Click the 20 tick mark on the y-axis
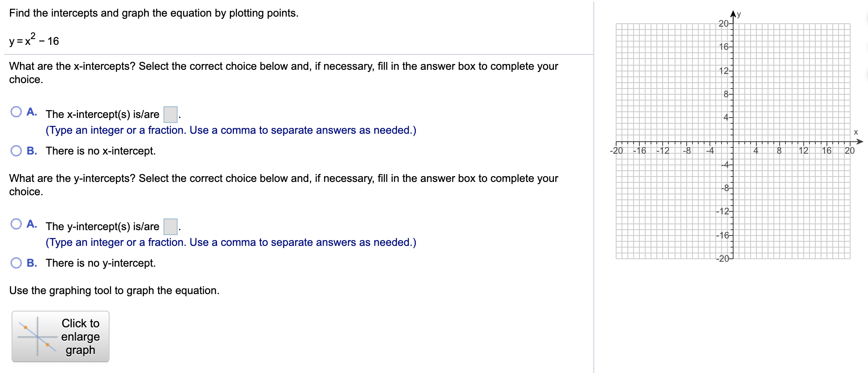This screenshot has height=373, width=868. tap(731, 24)
